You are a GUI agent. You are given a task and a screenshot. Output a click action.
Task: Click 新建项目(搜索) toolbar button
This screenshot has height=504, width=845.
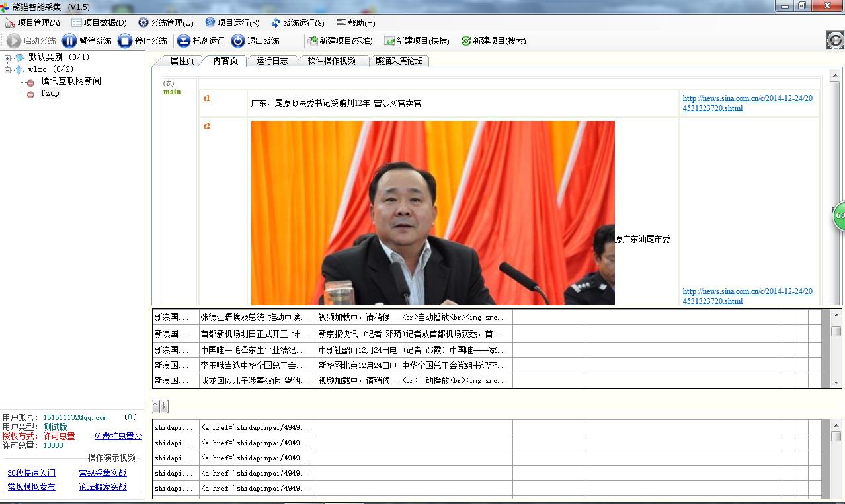[493, 41]
